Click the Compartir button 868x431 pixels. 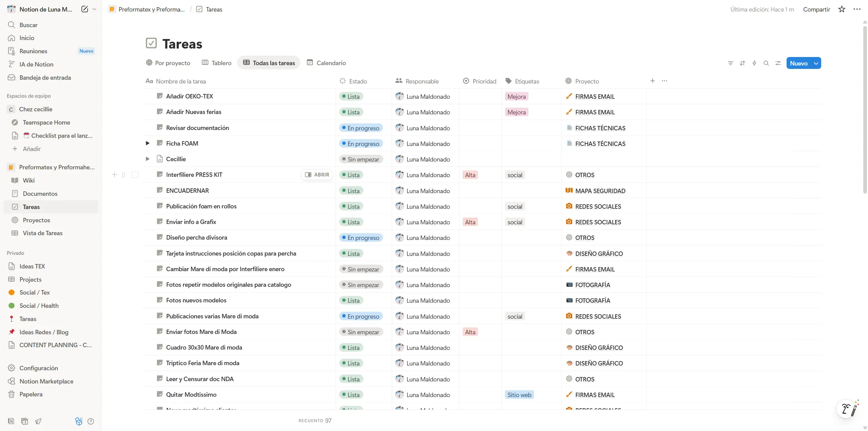tap(816, 9)
